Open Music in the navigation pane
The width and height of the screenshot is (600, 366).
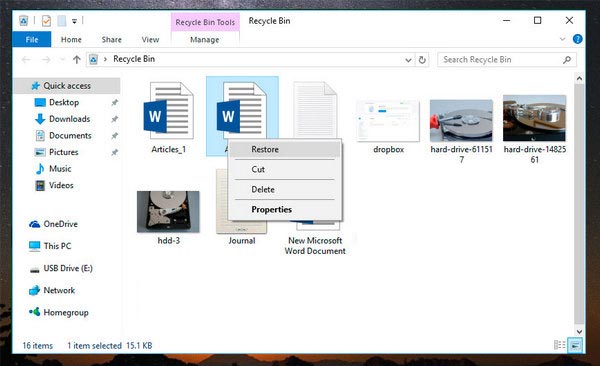tap(60, 168)
